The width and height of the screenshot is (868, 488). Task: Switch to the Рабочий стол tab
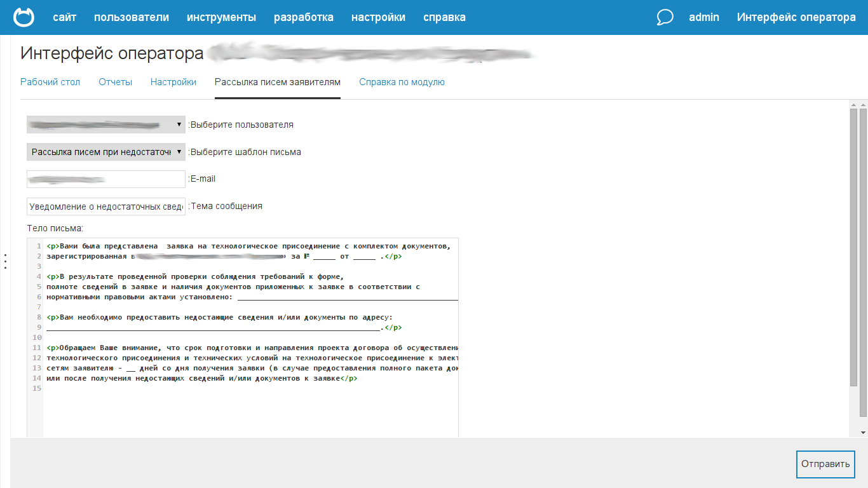tap(50, 82)
